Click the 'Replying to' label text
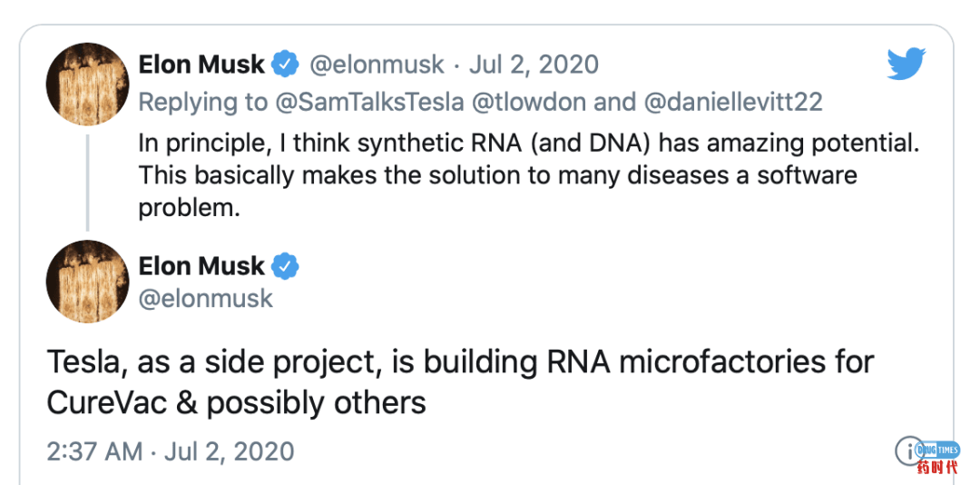The height and width of the screenshot is (485, 980). [202, 102]
